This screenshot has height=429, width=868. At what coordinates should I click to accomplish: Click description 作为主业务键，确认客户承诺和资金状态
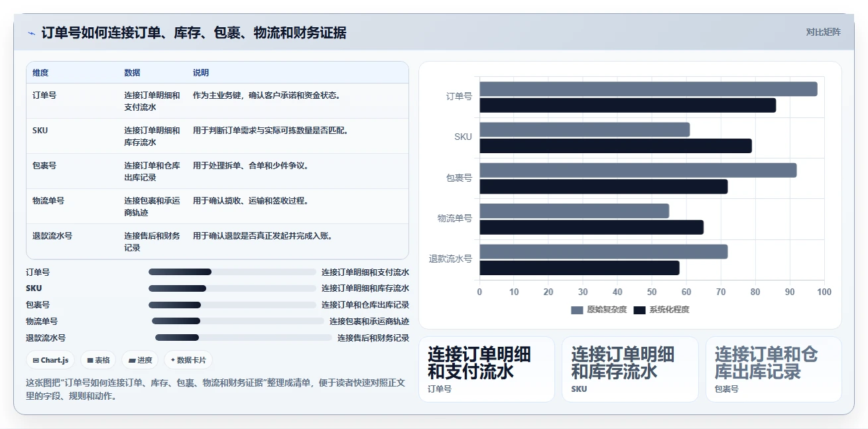click(x=267, y=95)
